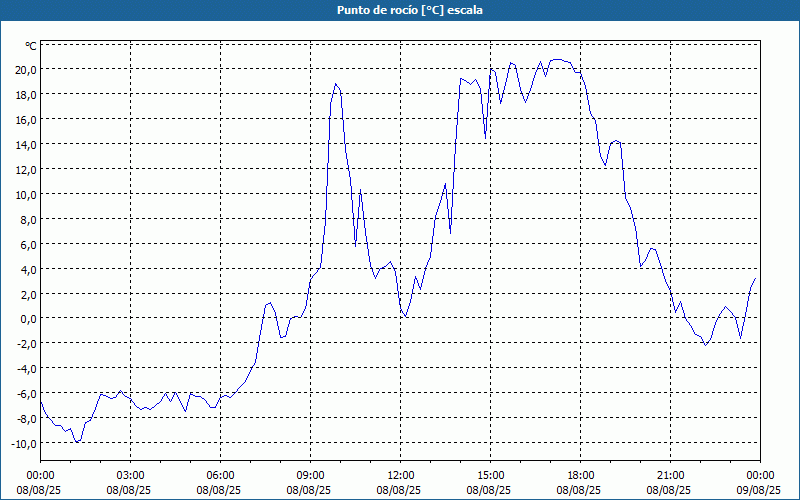The height and width of the screenshot is (500, 800).
Task: Click the 8,0 y-axis value
Action: pyautogui.click(x=28, y=219)
